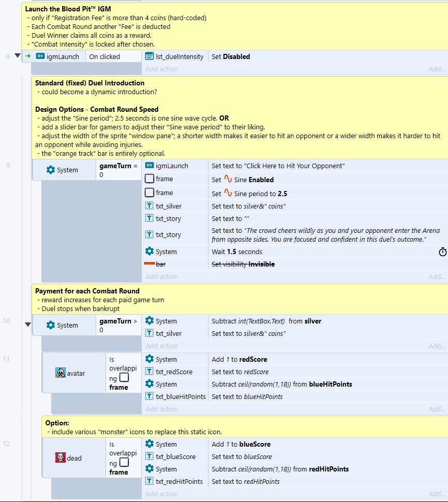
Task: Open the Add... link in the gameTurn > 0 event
Action: point(437,346)
